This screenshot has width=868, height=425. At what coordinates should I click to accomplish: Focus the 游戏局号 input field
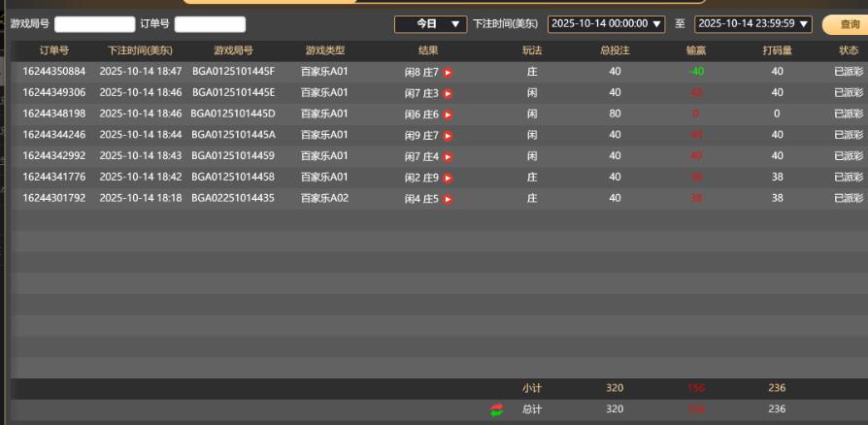[x=94, y=24]
